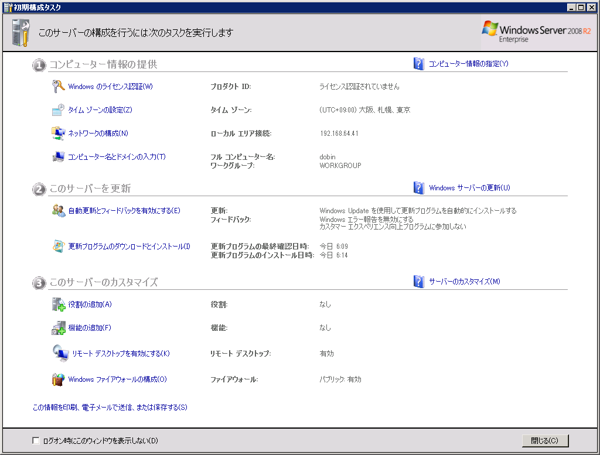600x455 pixels.
Task: Open Windows ファイアウォールの構成(O) link
Action: click(x=117, y=379)
